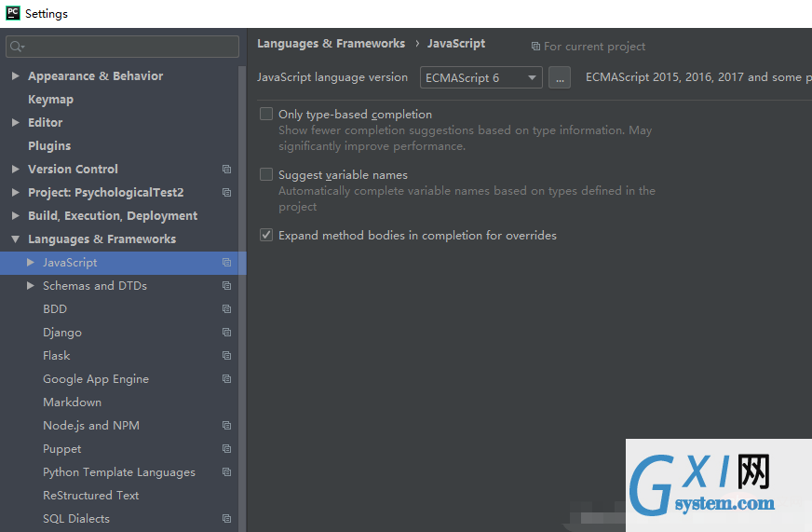This screenshot has height=532, width=812.
Task: Click project-level icon on Django row
Action: [226, 333]
